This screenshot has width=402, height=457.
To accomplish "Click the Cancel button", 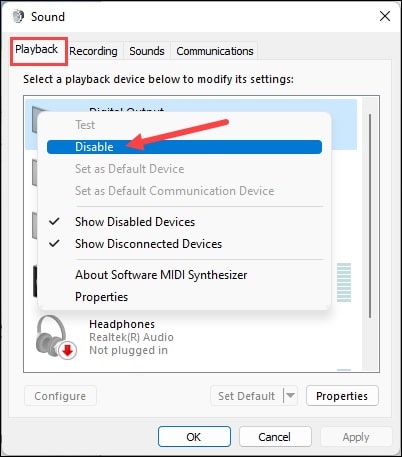I will coord(275,436).
